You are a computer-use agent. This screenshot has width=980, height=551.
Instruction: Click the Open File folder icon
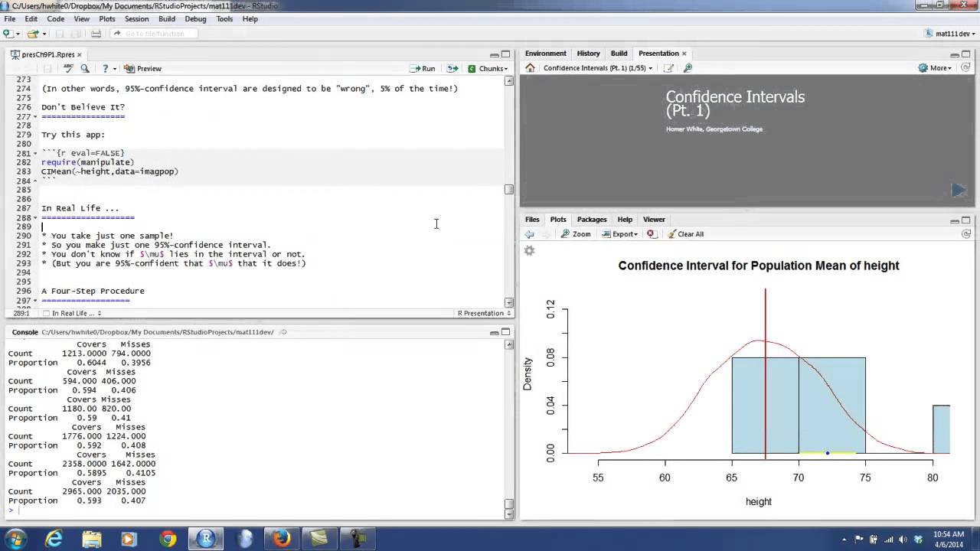click(x=32, y=34)
